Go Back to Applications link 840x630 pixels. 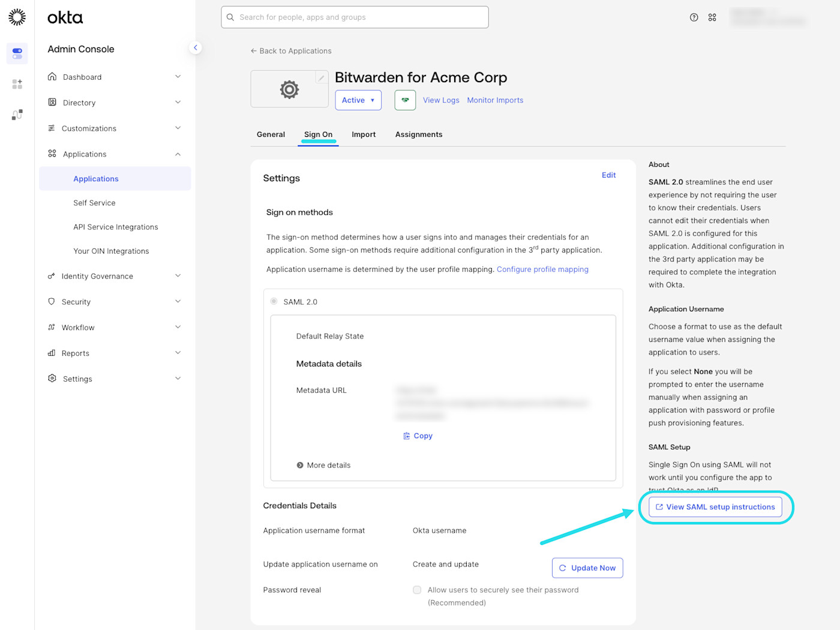coord(291,51)
